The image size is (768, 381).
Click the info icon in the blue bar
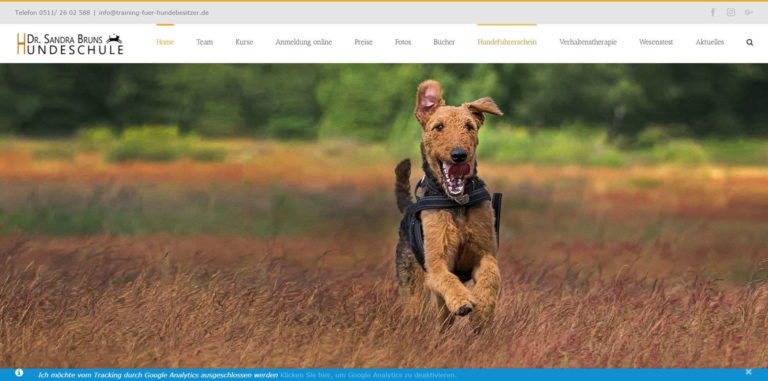19,373
